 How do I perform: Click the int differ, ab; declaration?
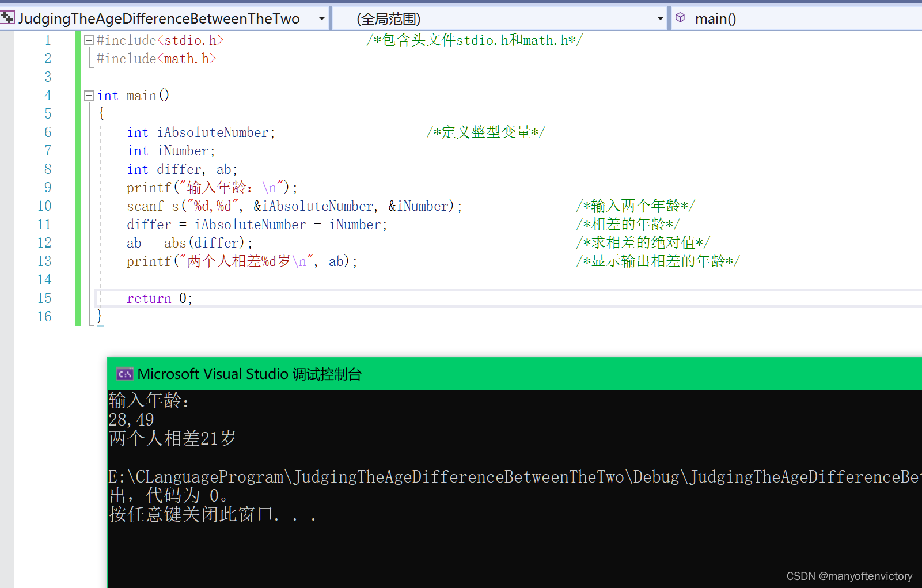coord(182,169)
